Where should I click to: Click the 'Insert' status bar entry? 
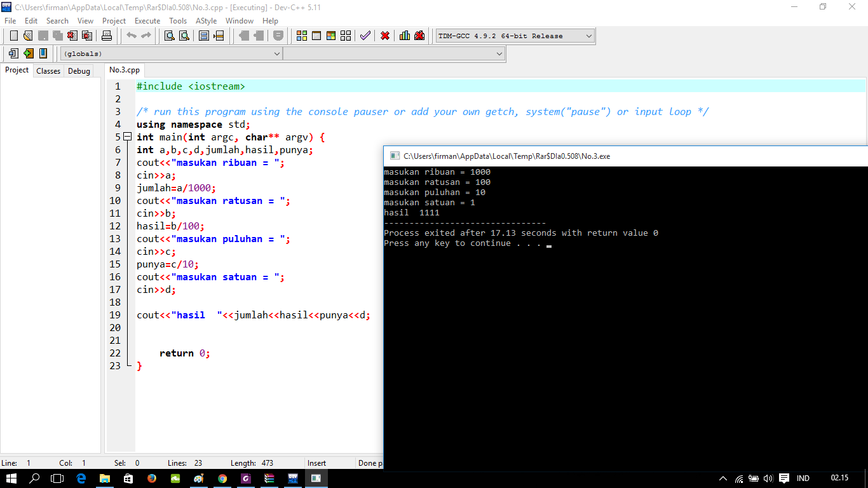[316, 463]
